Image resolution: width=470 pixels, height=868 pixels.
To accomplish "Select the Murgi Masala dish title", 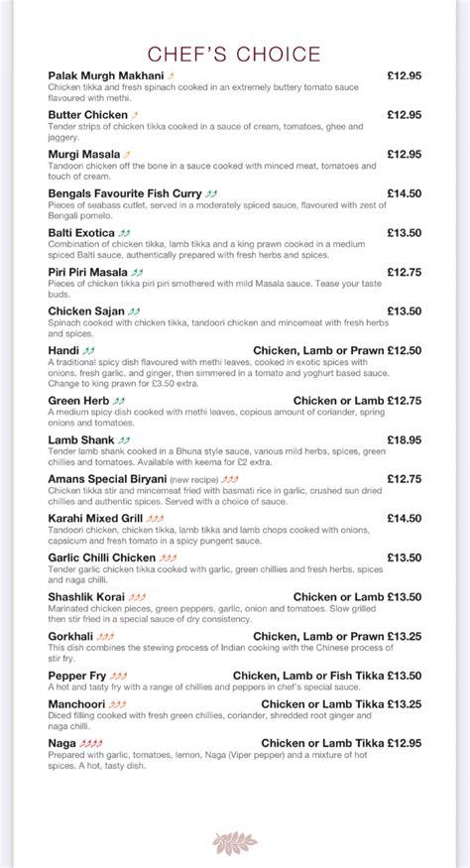I will pos(84,155).
